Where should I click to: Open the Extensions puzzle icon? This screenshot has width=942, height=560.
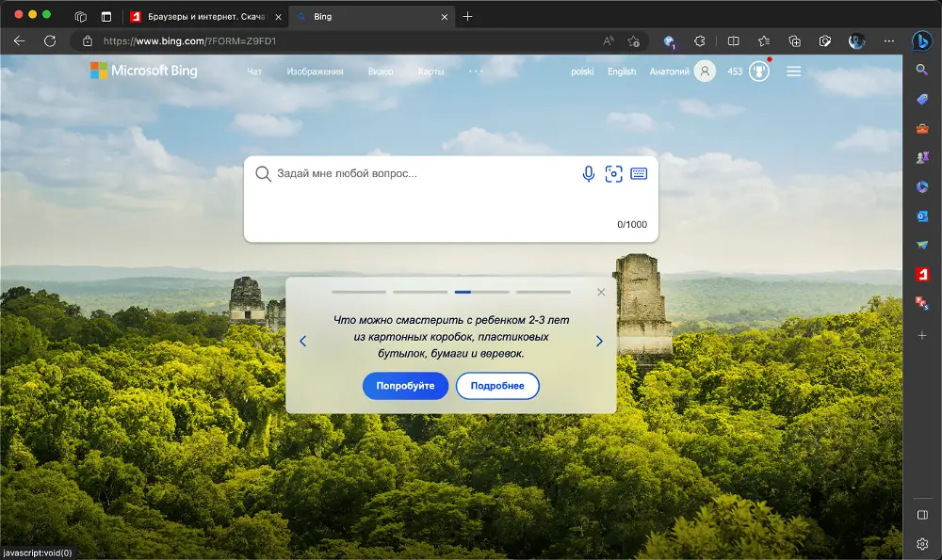tap(699, 40)
